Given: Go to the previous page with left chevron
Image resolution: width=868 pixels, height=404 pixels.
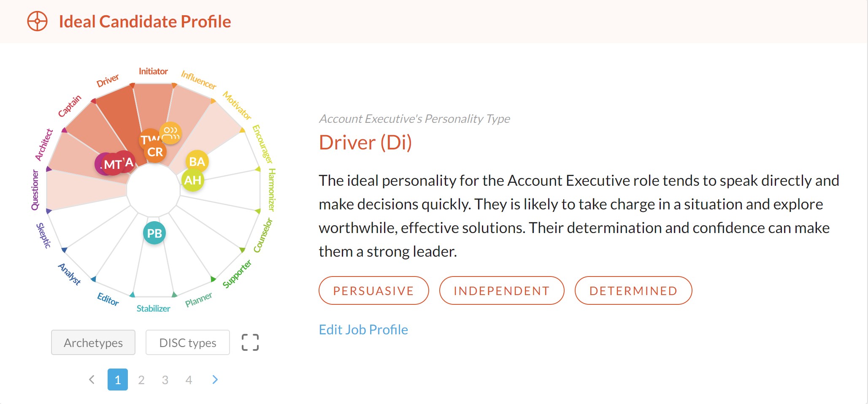Looking at the screenshot, I should tap(92, 380).
